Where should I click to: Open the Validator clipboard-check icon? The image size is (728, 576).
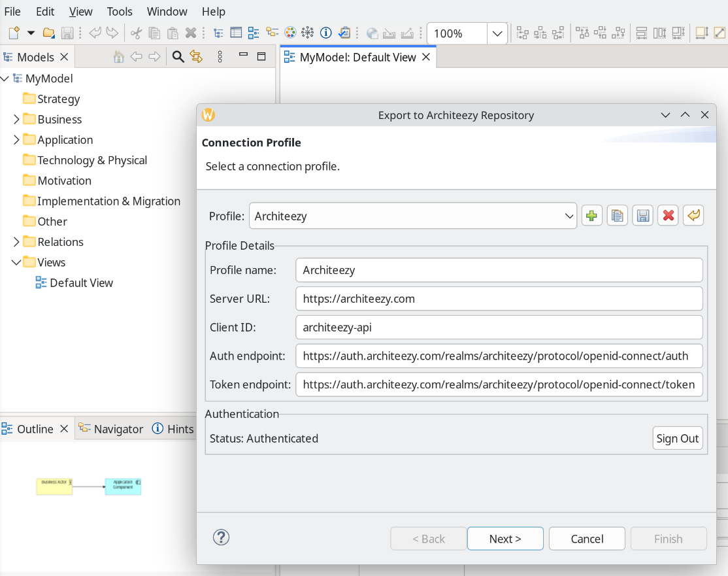[x=344, y=33]
